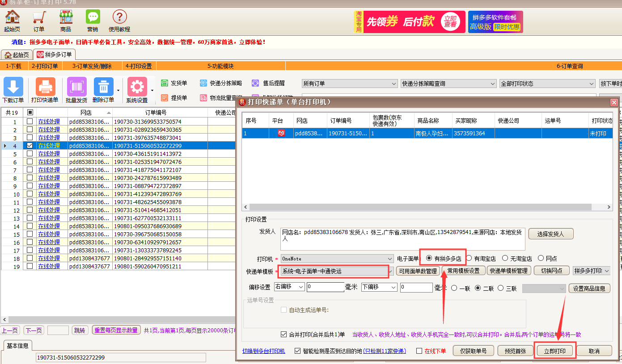
Task: Open the 拼多多打印 dropdown
Action: (592, 271)
